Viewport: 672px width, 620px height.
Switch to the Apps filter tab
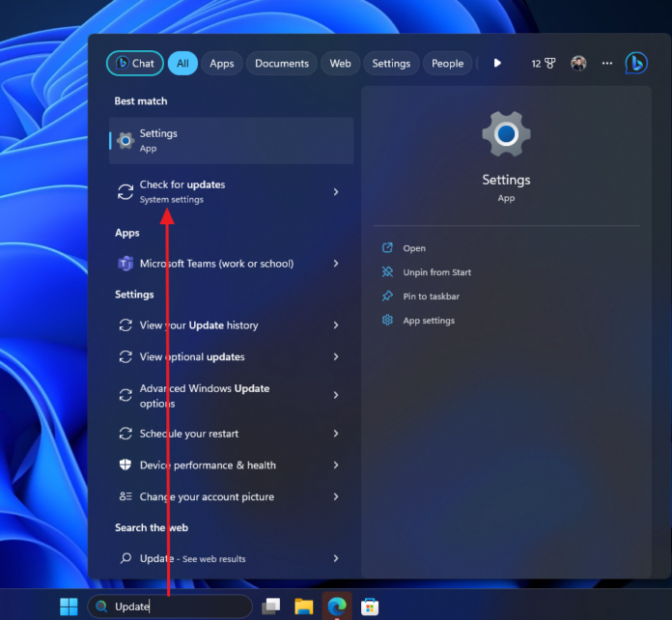(221, 64)
